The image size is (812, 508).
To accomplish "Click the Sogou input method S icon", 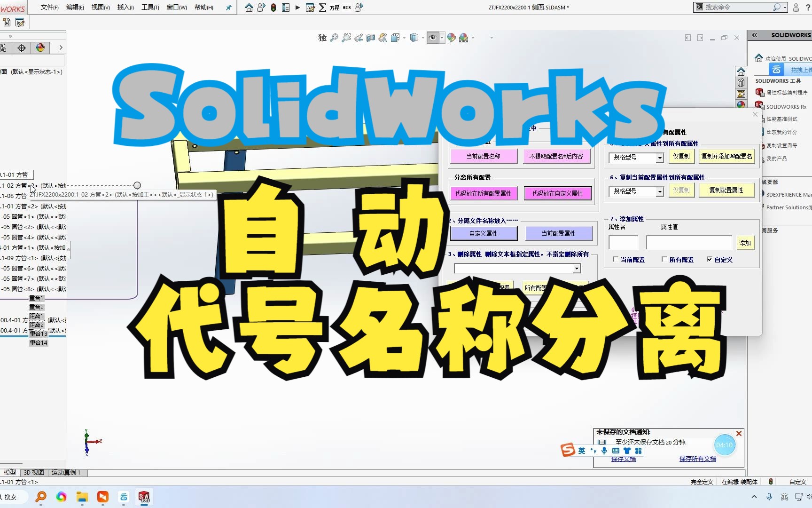I will (568, 450).
